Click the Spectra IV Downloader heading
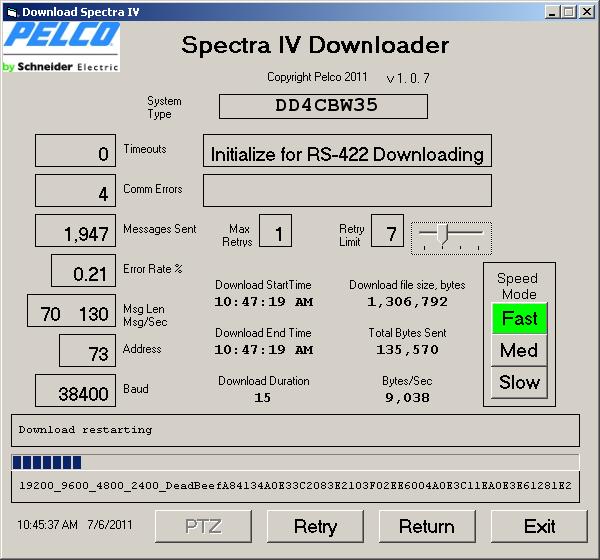The width and height of the screenshot is (600, 560). [x=315, y=45]
